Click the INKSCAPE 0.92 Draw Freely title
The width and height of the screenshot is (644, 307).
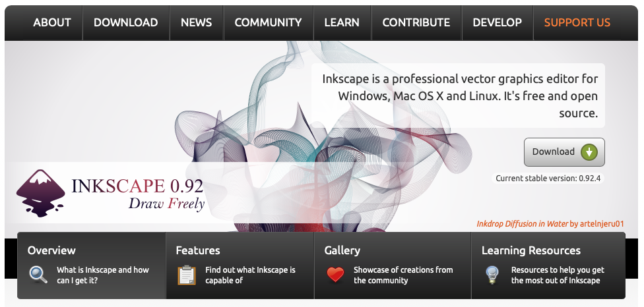coord(138,194)
